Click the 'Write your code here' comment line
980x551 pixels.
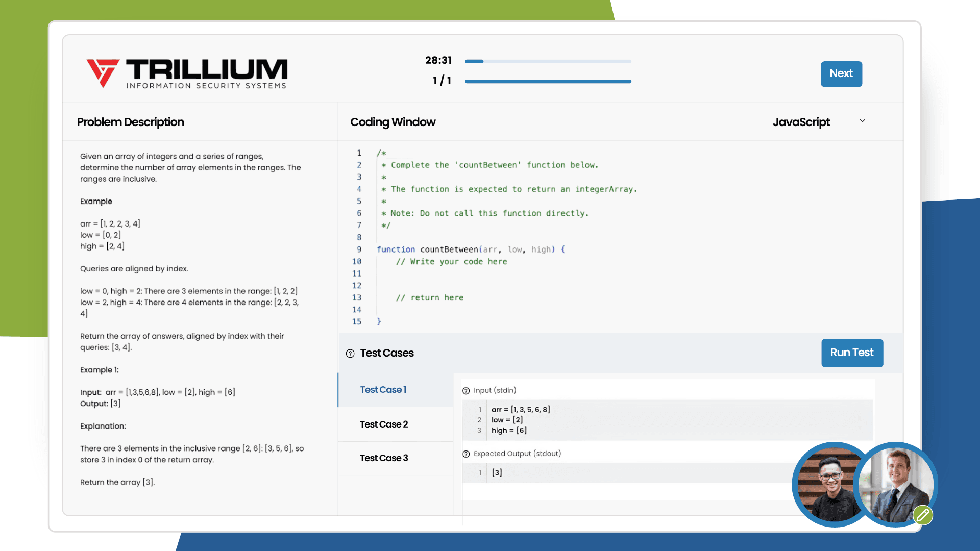(x=452, y=261)
